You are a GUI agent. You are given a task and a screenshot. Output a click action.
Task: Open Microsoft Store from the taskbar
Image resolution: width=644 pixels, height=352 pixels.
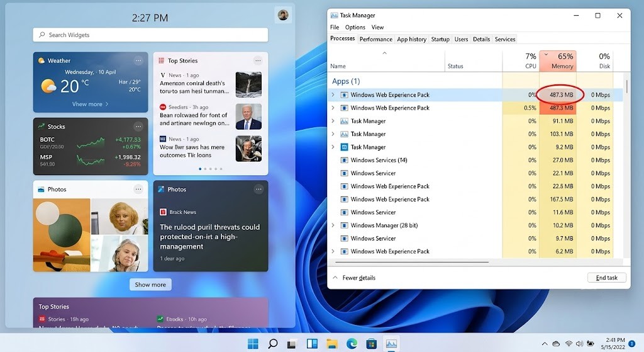coord(371,343)
